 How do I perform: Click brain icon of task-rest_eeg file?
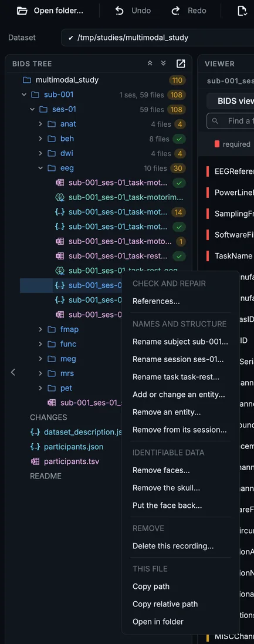[60, 271]
